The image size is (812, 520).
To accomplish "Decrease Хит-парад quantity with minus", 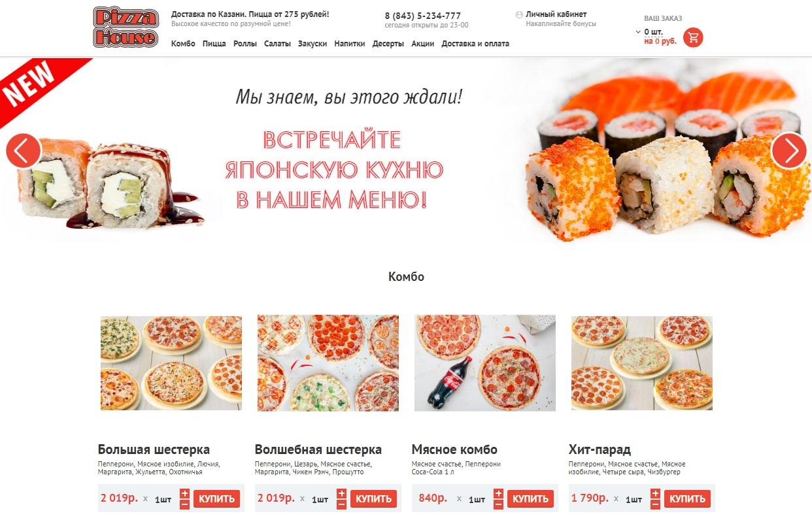I will pos(655,504).
